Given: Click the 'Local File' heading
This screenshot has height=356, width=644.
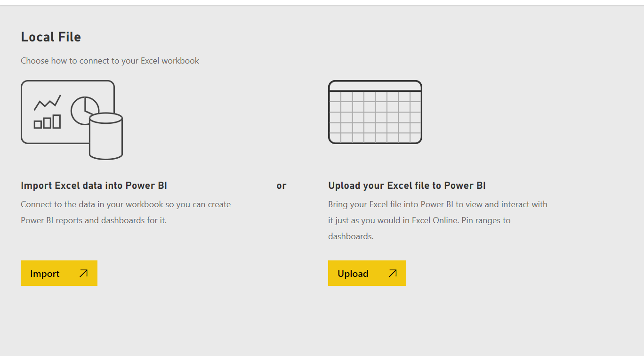Looking at the screenshot, I should coord(51,37).
